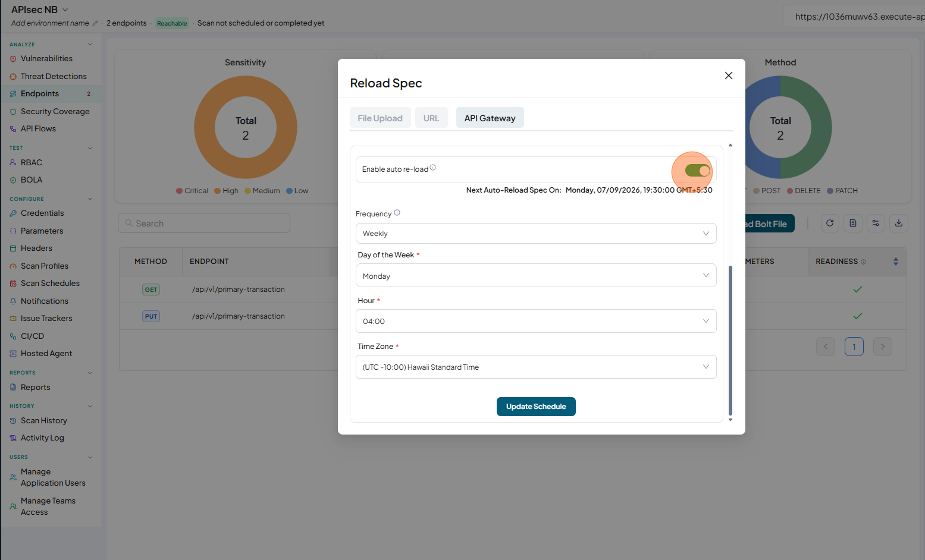
Task: Click the Notifications bell icon
Action: pos(13,301)
